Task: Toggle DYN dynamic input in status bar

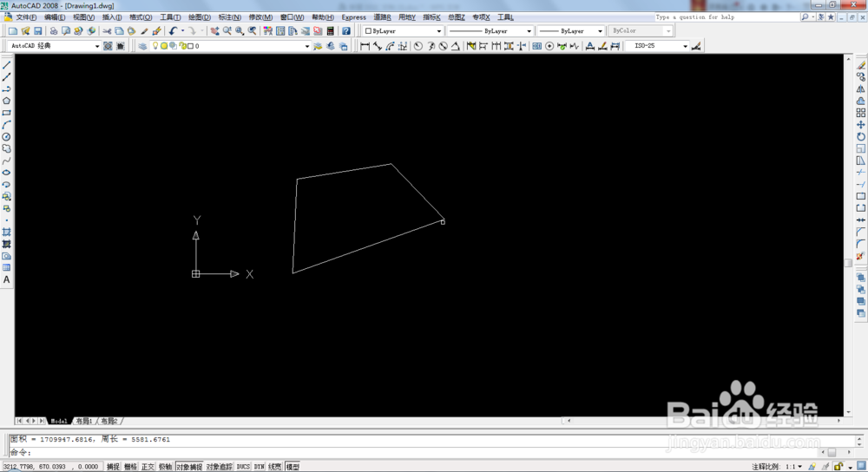Action: click(x=259, y=467)
